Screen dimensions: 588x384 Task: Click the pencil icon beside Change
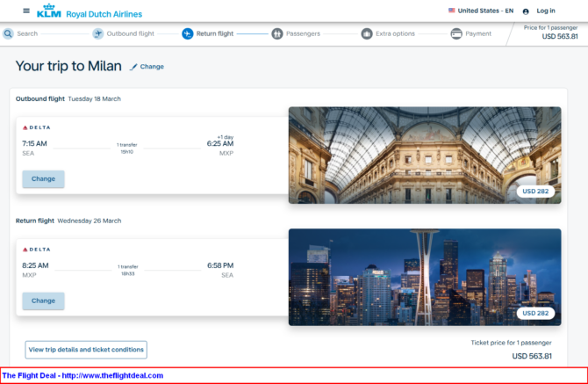click(x=133, y=67)
